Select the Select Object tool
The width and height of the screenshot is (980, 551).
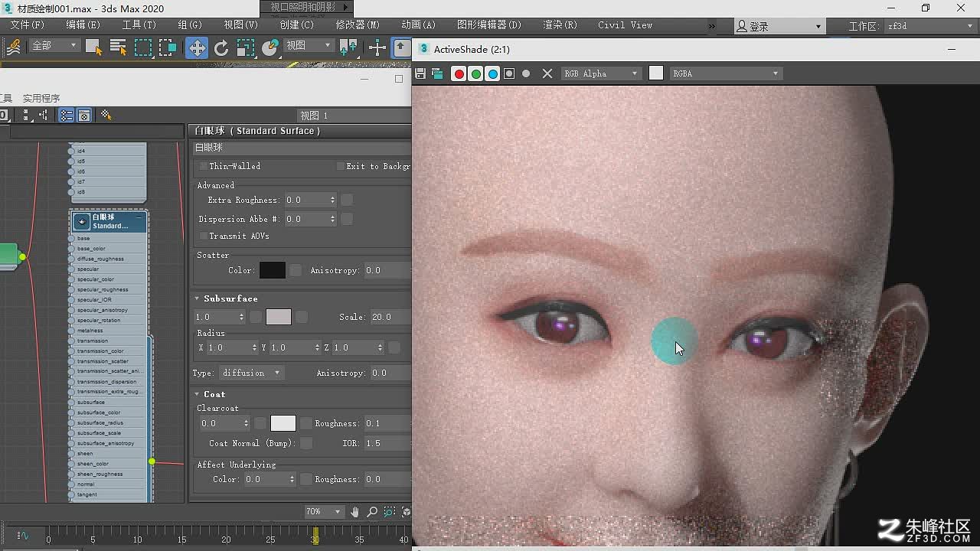pyautogui.click(x=93, y=47)
